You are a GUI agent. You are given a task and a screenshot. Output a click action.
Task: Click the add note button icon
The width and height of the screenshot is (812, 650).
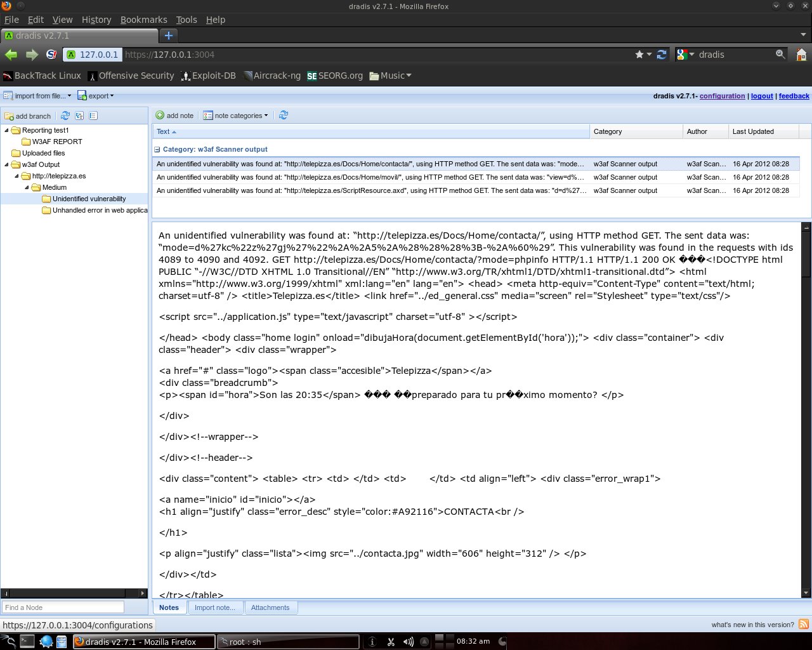coord(160,116)
